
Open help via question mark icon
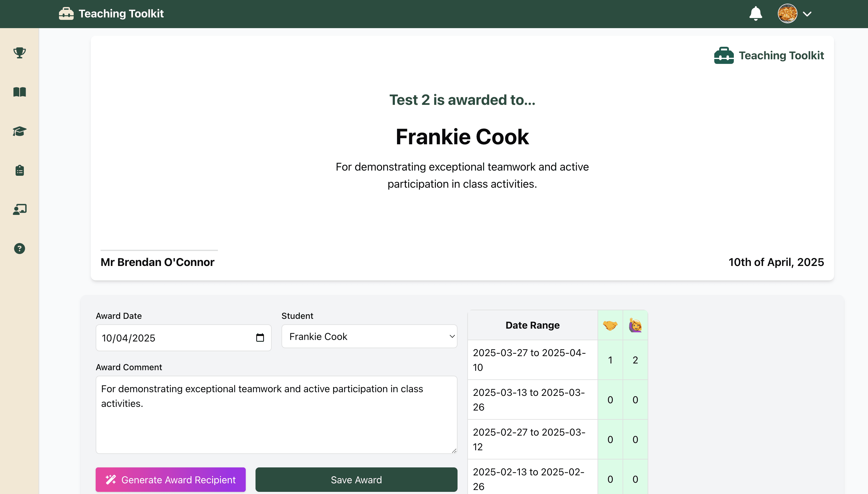(x=19, y=249)
